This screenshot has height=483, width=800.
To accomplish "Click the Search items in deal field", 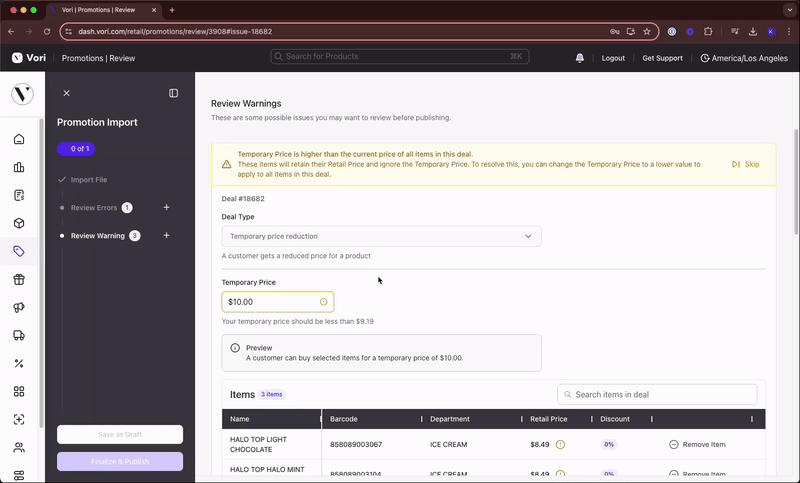I will tap(657, 394).
